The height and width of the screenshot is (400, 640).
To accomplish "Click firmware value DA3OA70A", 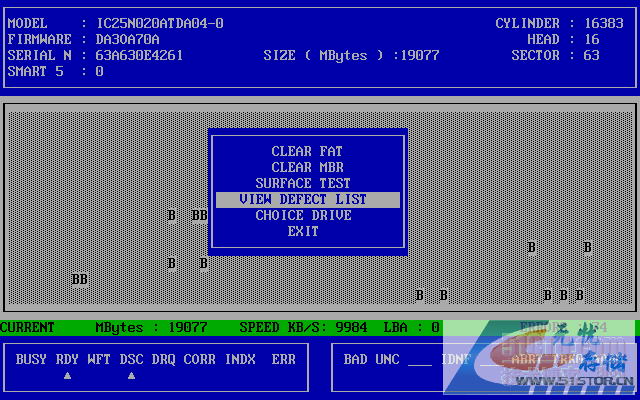I will click(x=127, y=39).
